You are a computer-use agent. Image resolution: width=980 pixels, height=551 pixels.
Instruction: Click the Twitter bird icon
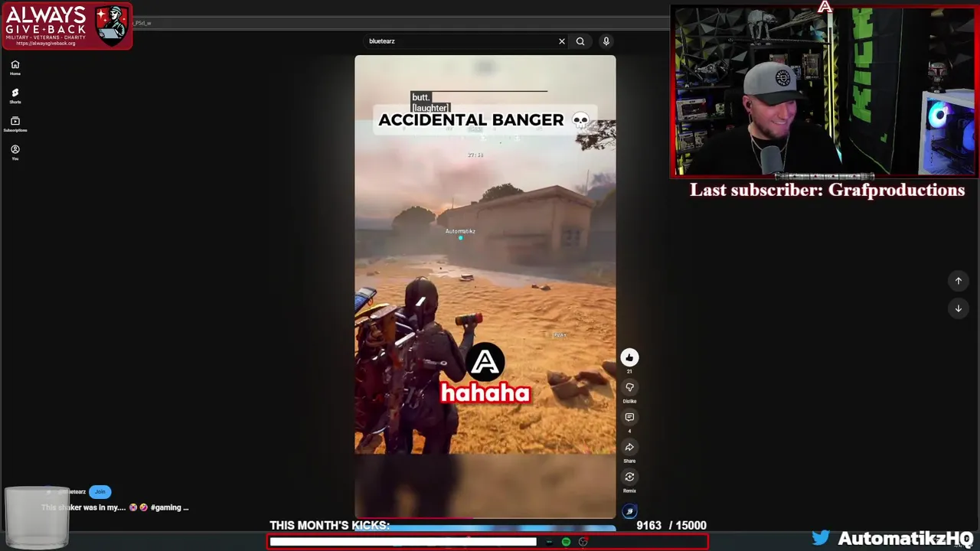821,537
